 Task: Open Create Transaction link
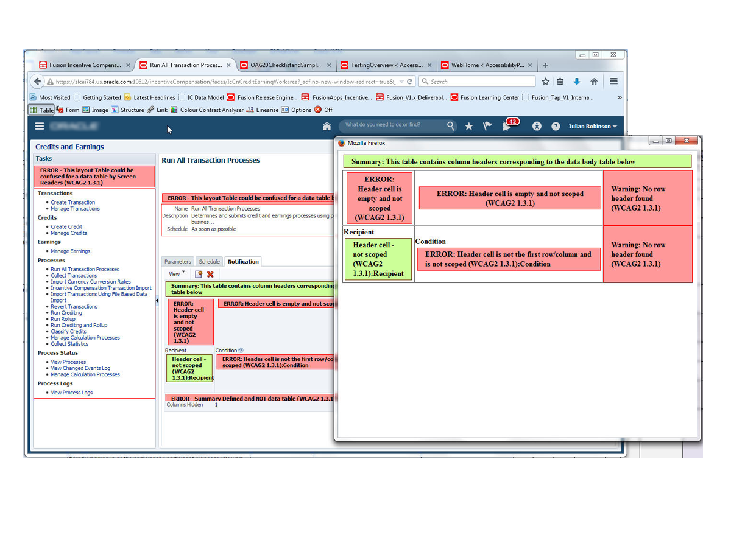[73, 203]
